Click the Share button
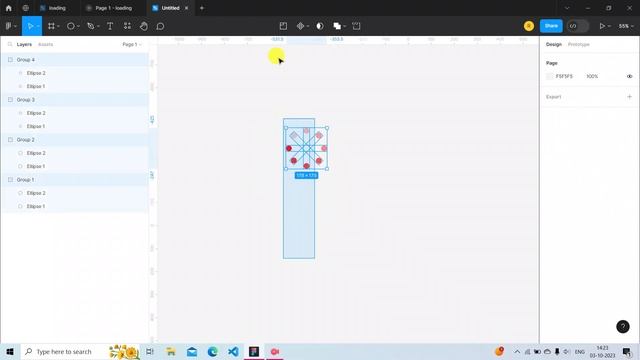The width and height of the screenshot is (640, 360). [x=551, y=26]
